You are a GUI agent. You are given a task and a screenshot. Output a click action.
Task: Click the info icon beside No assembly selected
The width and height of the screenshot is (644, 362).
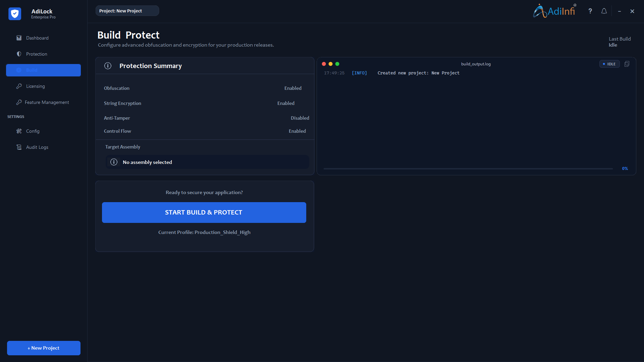point(114,162)
